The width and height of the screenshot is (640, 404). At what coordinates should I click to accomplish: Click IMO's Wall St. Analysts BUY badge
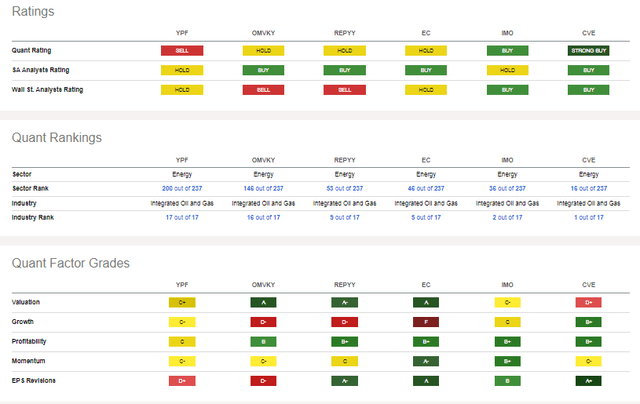tap(507, 90)
